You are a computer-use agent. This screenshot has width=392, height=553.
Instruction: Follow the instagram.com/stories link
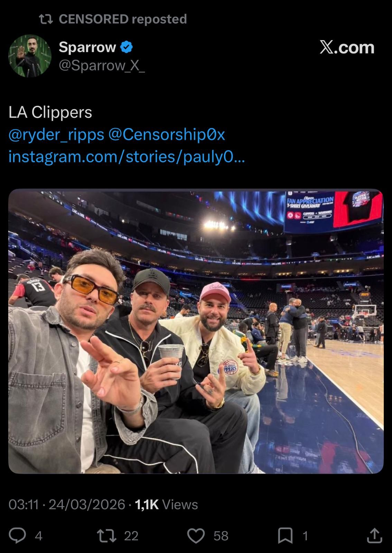point(127,156)
